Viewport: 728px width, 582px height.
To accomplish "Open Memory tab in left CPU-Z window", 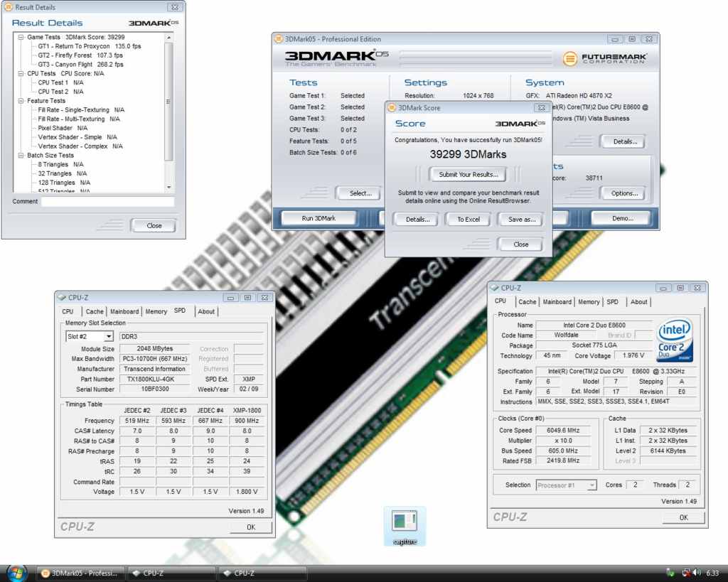I will pyautogui.click(x=156, y=311).
